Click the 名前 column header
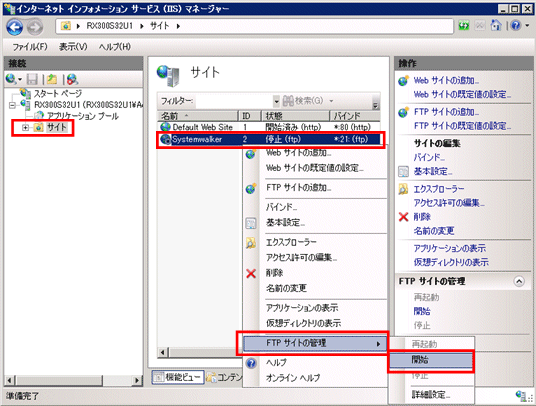Screen dimensions: 536x406 pyautogui.click(x=198, y=116)
